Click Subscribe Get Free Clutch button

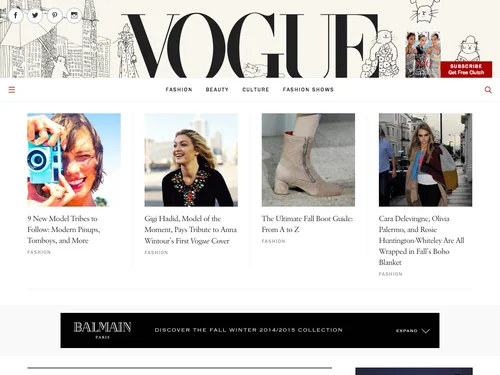click(466, 69)
